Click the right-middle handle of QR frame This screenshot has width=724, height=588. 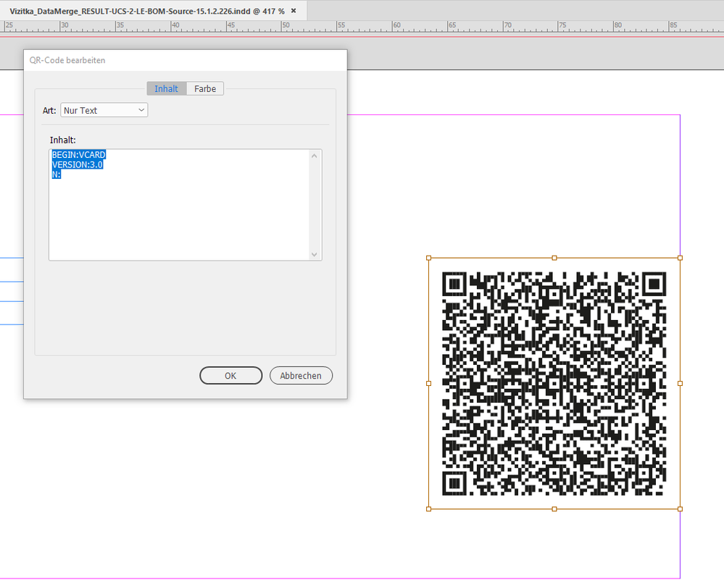[680, 384]
